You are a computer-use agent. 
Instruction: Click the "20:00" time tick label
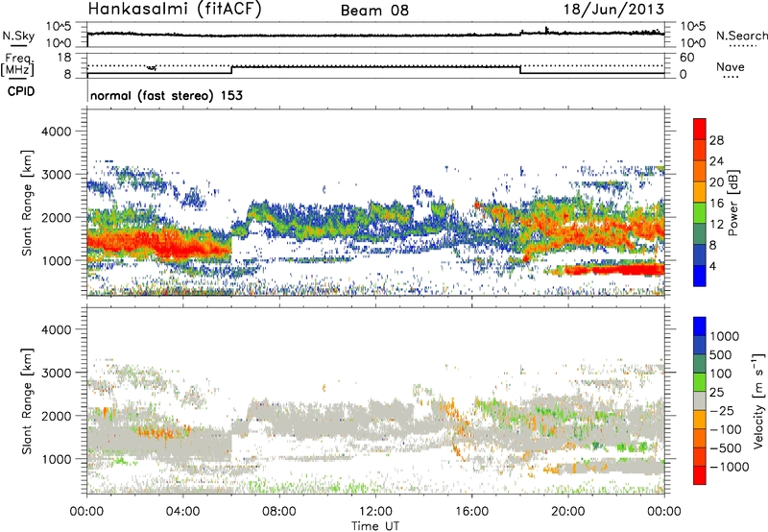[568, 512]
